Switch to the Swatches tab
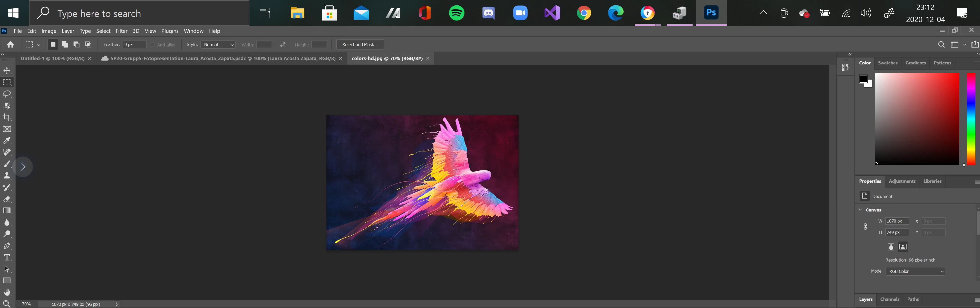Screen dimensions: 980x308 (x=888, y=63)
